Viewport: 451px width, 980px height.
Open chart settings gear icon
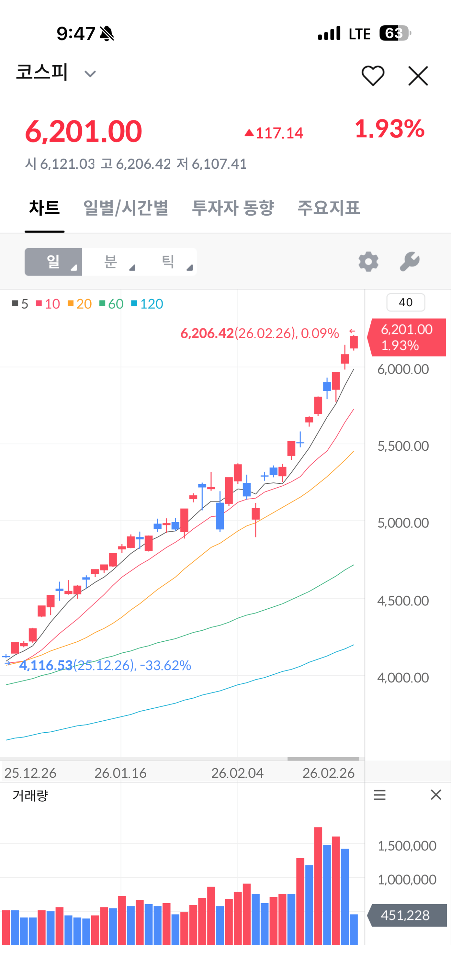pyautogui.click(x=368, y=262)
